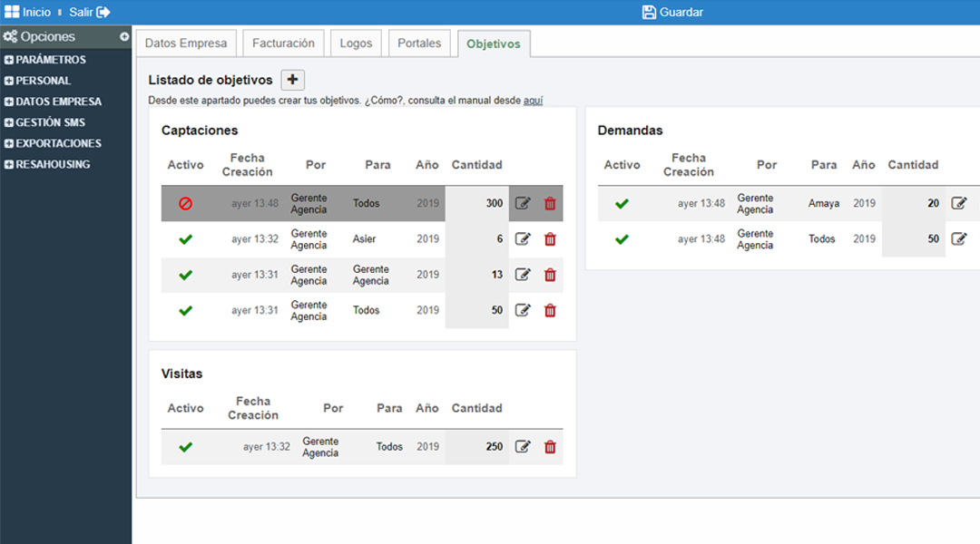Expand the EXPORTACIONES sidebar section

[x=54, y=143]
